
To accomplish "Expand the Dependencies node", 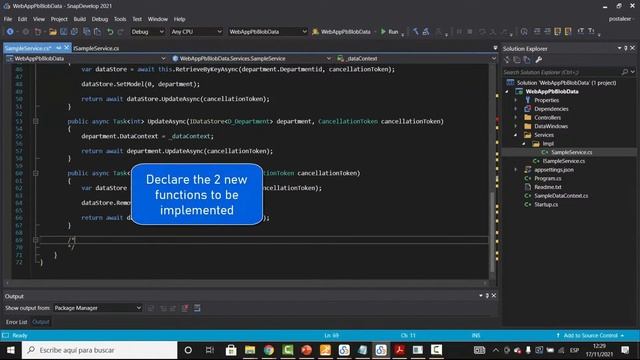I will (516, 109).
